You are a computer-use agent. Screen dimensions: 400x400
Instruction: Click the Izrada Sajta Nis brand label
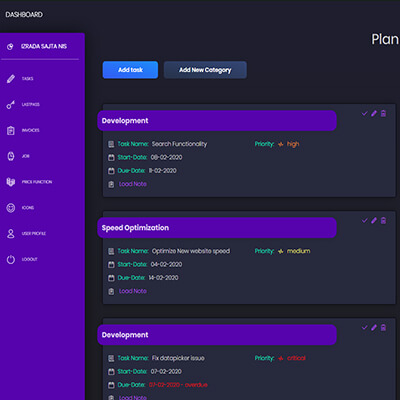(x=44, y=46)
